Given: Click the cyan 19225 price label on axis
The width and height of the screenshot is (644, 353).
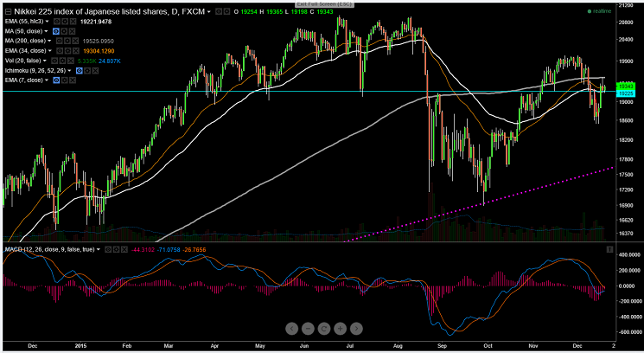Looking at the screenshot, I should pyautogui.click(x=625, y=93).
